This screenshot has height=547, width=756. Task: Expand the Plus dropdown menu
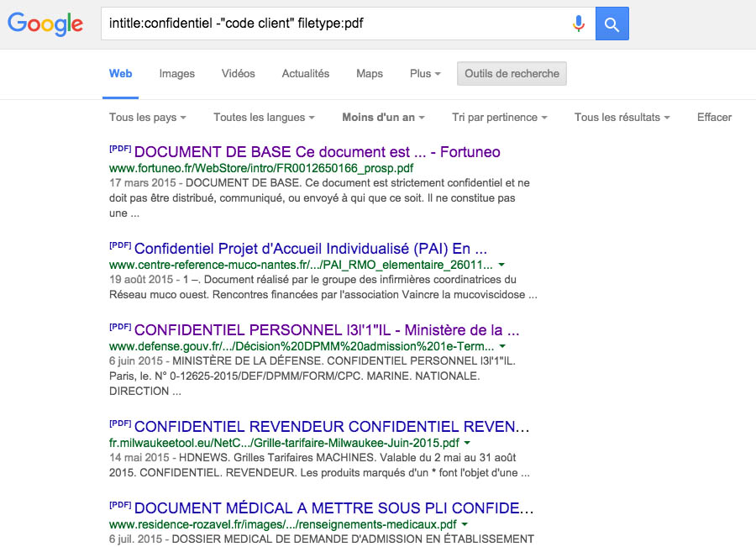pyautogui.click(x=425, y=74)
